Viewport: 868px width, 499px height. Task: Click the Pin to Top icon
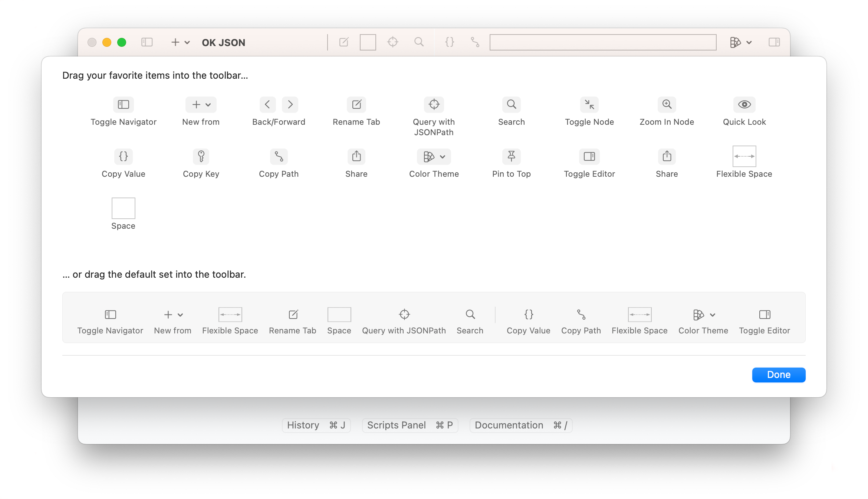[511, 156]
